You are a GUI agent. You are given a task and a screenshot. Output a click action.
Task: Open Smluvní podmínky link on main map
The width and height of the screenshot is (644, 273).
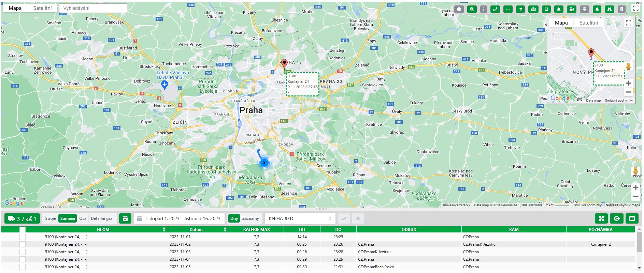coord(587,205)
